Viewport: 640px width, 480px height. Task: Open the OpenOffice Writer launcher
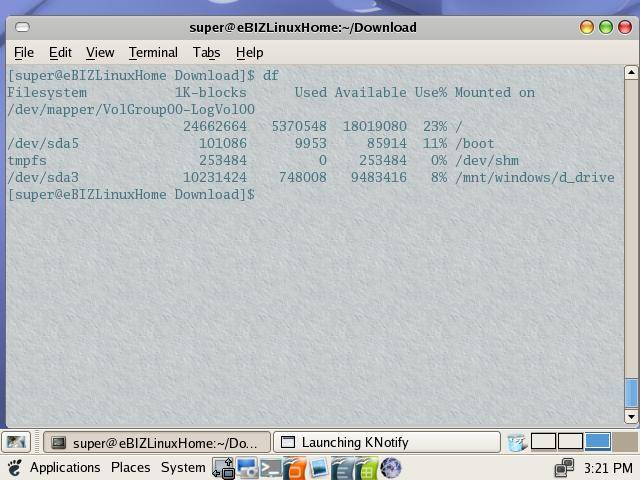343,468
